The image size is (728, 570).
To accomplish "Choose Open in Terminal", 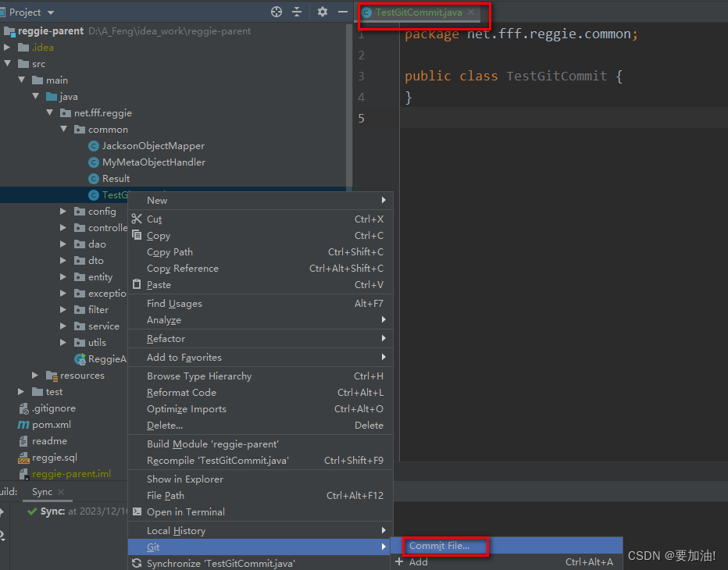I will [260, 512].
